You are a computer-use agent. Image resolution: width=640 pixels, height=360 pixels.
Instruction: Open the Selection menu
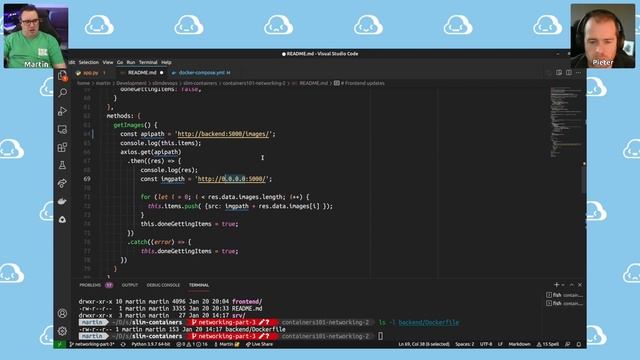tap(89, 62)
